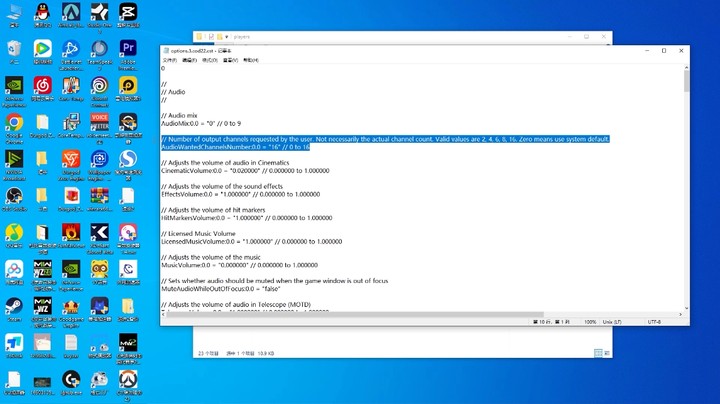
Task: Open the ToDesk shortcut
Action: pyautogui.click(x=14, y=345)
